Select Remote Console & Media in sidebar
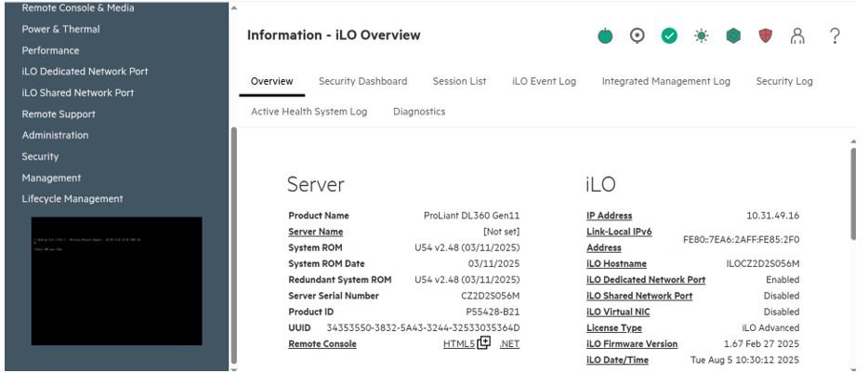This screenshot has width=868, height=373. (77, 7)
